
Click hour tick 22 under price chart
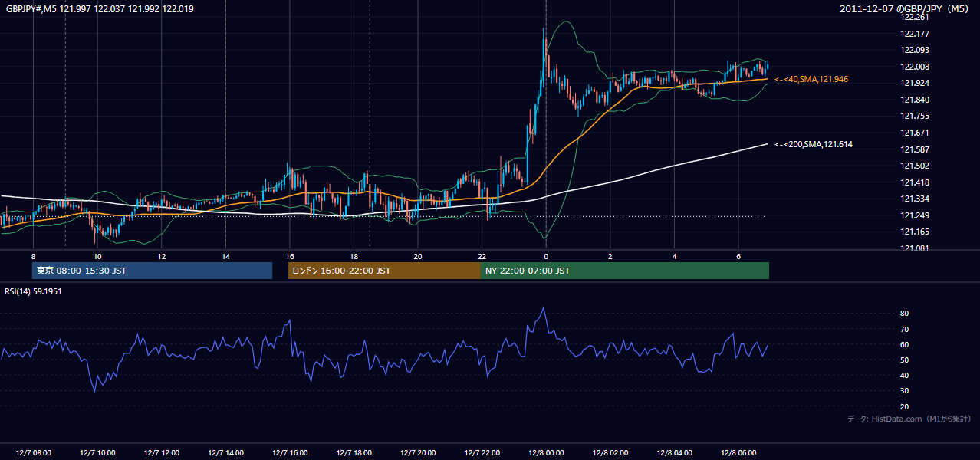point(482,256)
